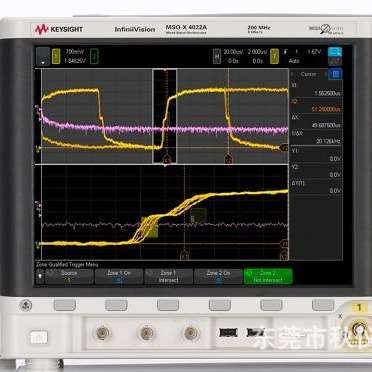Screen dimensions: 372x372
Task: Click the blue icon in the Cursor sidebar header
Action: 336,74
